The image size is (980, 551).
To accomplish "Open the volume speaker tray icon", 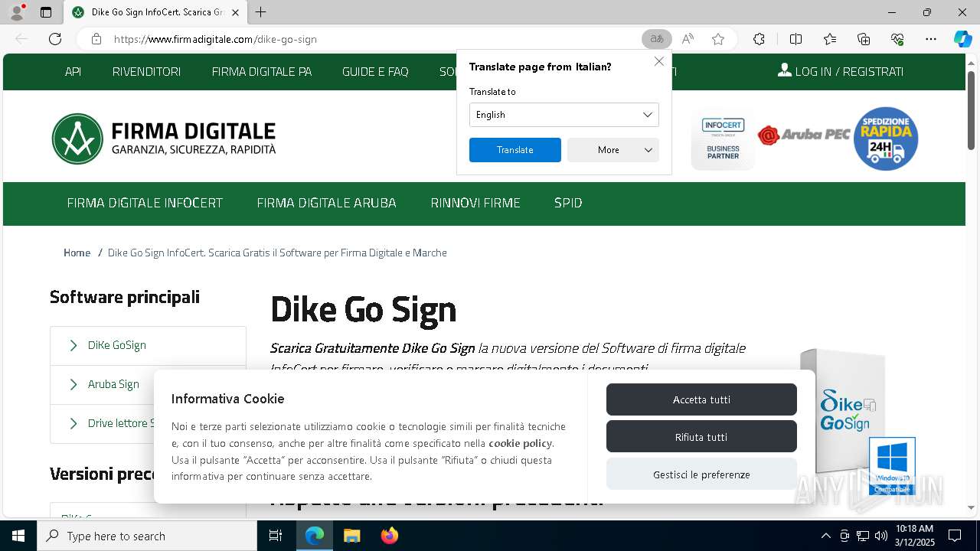I will point(881,536).
